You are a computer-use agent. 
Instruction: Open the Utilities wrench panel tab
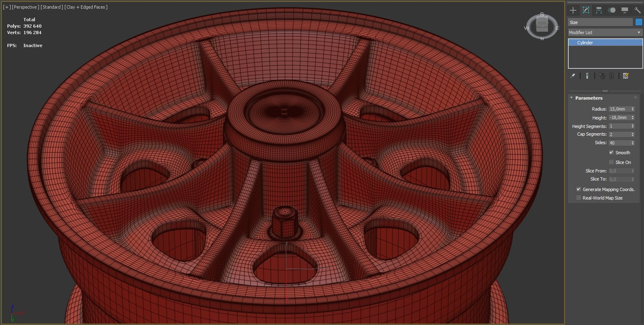pos(637,10)
